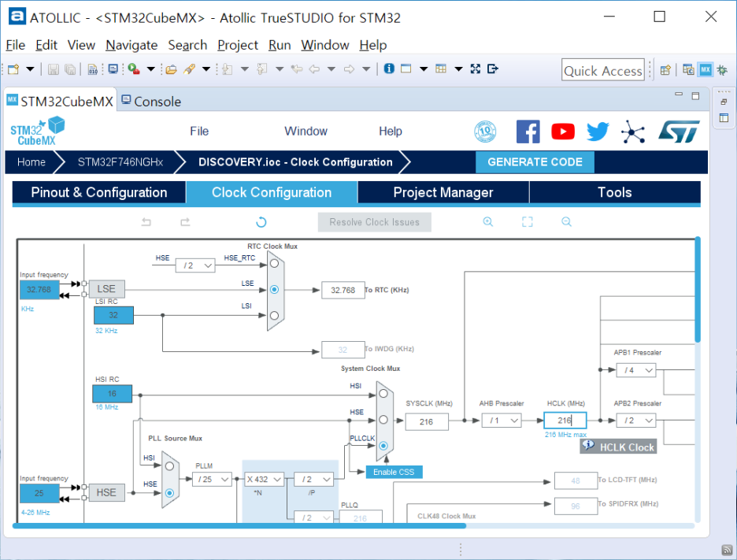Switch to the MX CubeMX perspective icon
This screenshot has width=737, height=560.
[705, 70]
